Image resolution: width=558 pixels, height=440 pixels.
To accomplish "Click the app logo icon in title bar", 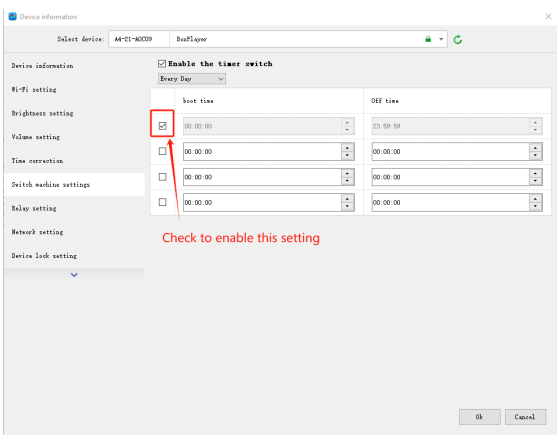I will pyautogui.click(x=12, y=16).
